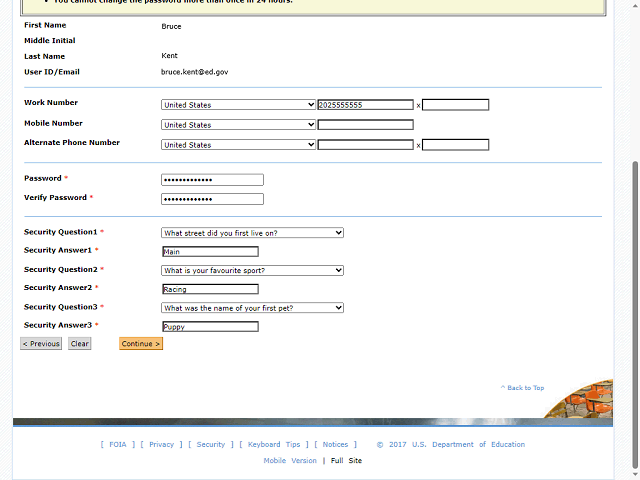The height and width of the screenshot is (480, 640).
Task: Click the Mobile Number input field
Action: point(366,125)
